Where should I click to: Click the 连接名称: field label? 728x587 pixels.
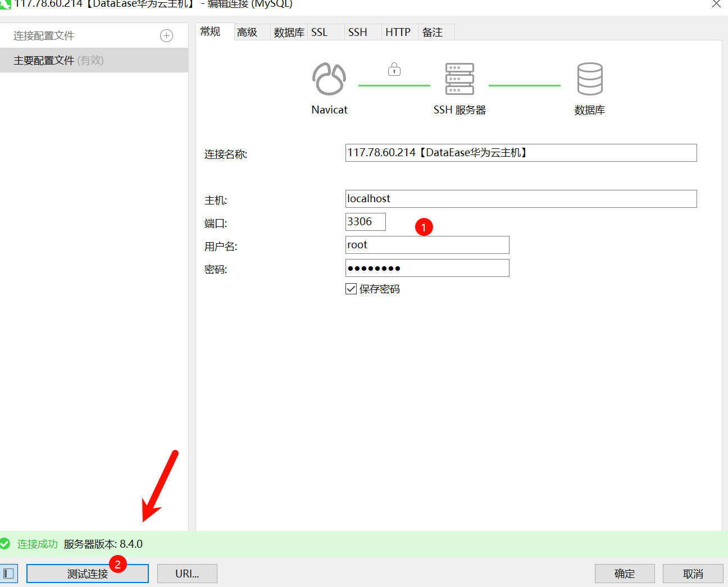(x=226, y=154)
